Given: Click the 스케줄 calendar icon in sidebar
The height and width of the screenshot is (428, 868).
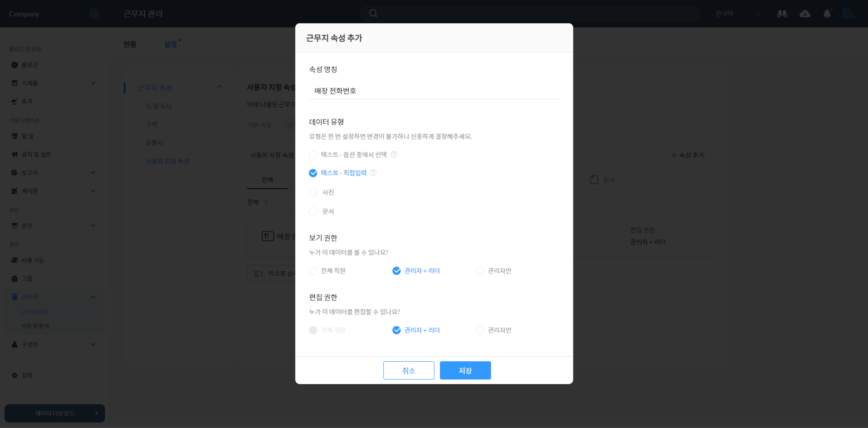Looking at the screenshot, I should [x=14, y=83].
